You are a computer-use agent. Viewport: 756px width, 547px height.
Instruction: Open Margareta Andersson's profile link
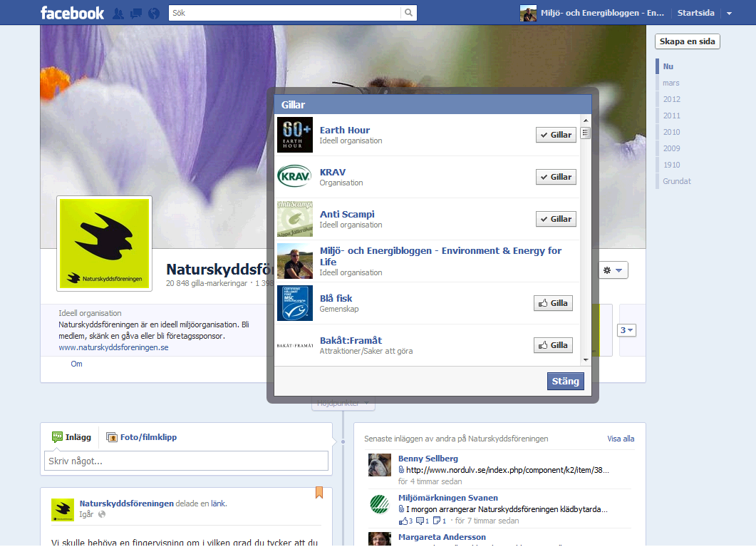pos(442,537)
